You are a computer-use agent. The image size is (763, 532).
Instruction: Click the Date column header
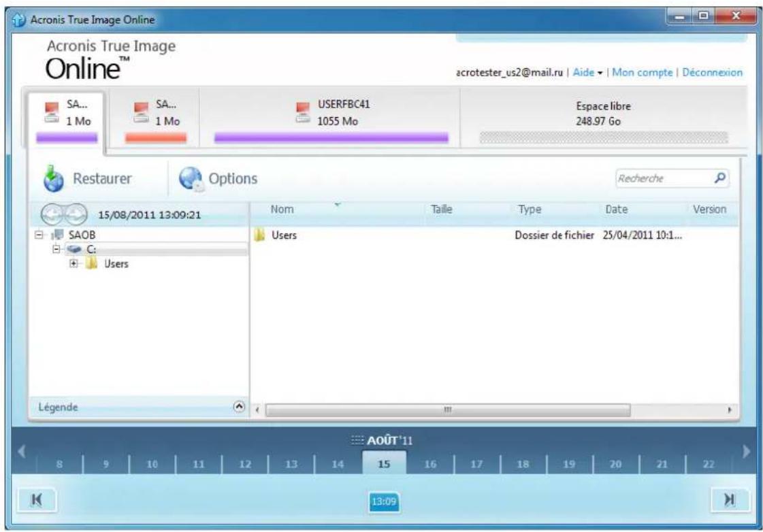click(616, 210)
